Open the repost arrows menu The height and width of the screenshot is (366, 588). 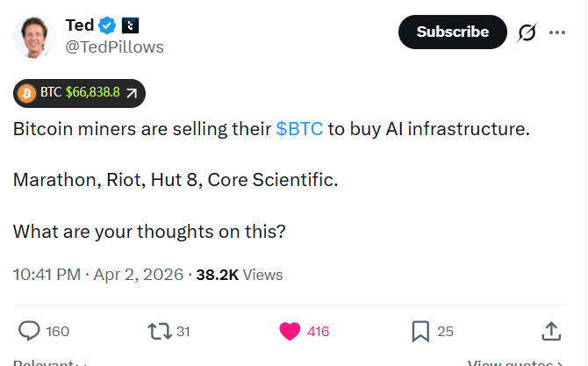coord(160,331)
